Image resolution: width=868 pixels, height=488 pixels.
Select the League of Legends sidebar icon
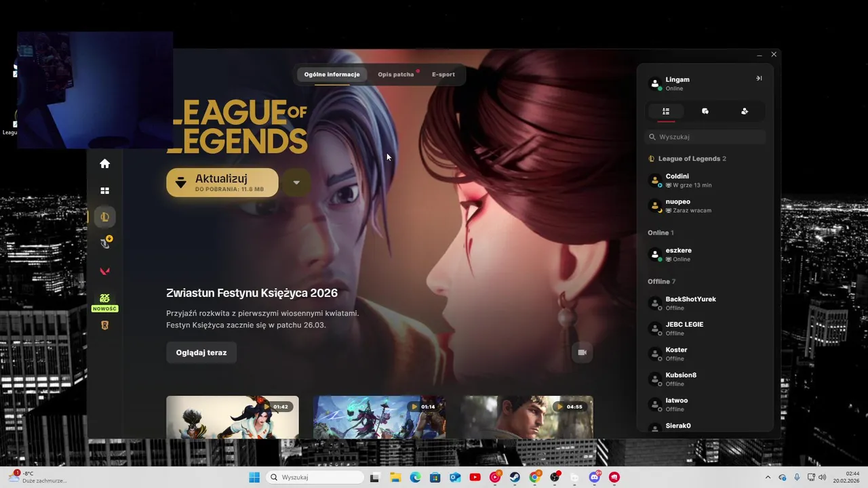104,217
